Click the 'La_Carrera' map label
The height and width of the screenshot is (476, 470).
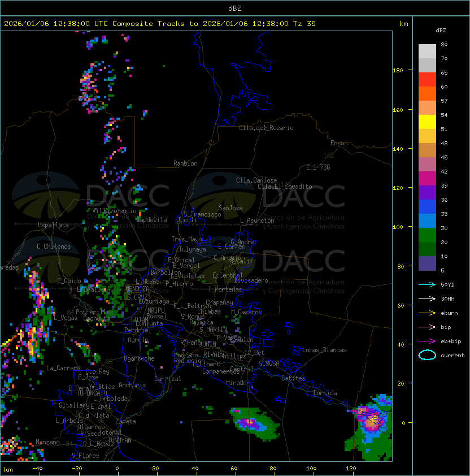pos(63,368)
